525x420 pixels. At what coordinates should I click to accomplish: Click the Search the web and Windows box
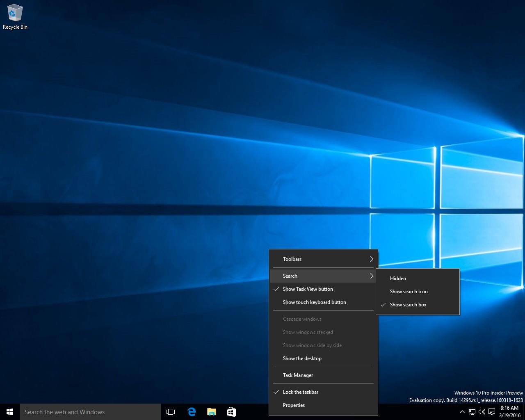90,412
